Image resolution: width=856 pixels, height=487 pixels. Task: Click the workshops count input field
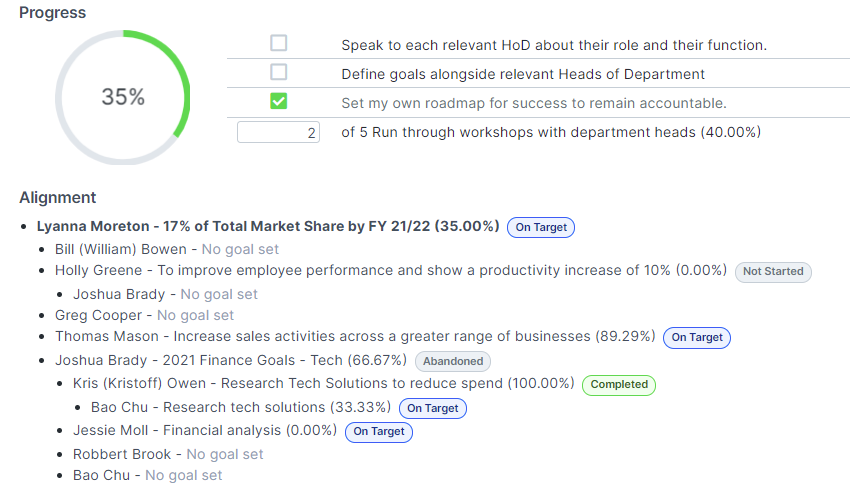[278, 132]
